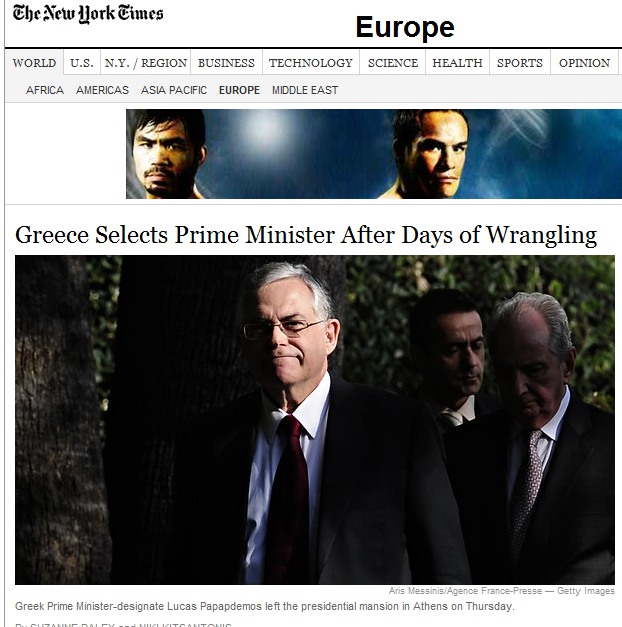The width and height of the screenshot is (622, 627).
Task: Open the WORLD section tab
Action: [34, 63]
